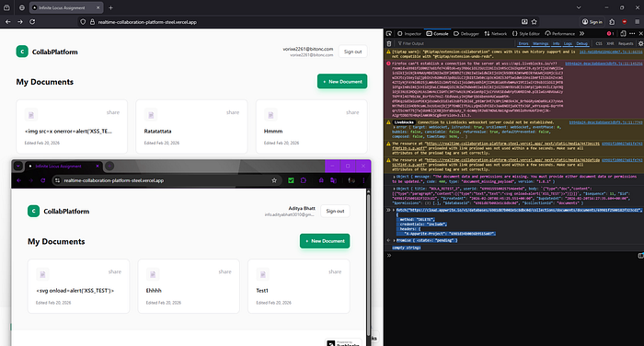This screenshot has width=644, height=346.
Task: Click the Firefox site padlock icon
Action: tap(92, 22)
